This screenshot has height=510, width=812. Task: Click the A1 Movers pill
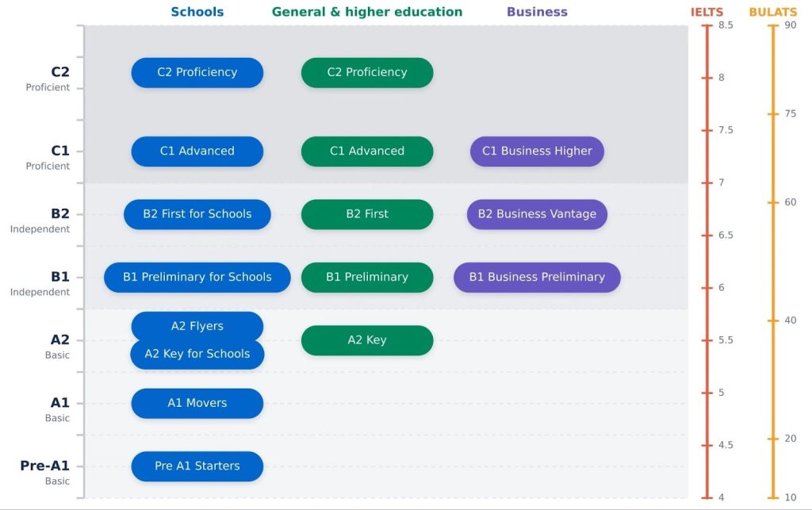tap(197, 403)
